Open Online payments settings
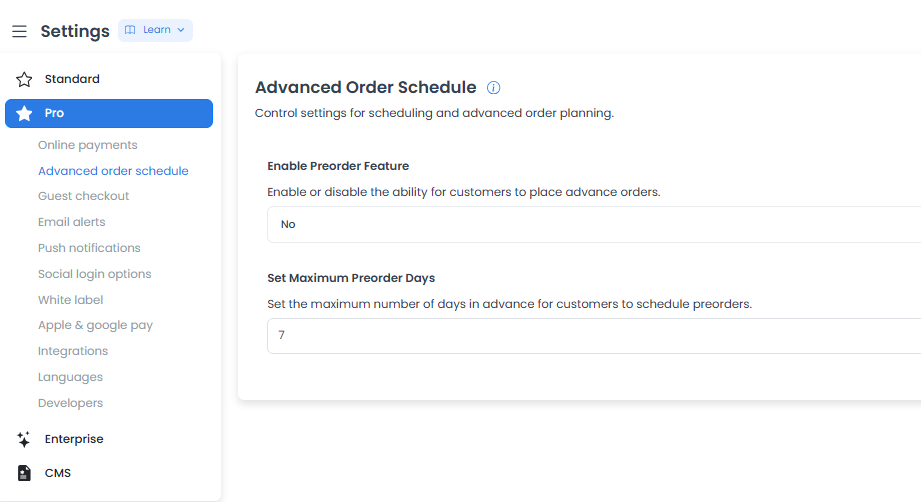This screenshot has width=921, height=502. click(88, 145)
